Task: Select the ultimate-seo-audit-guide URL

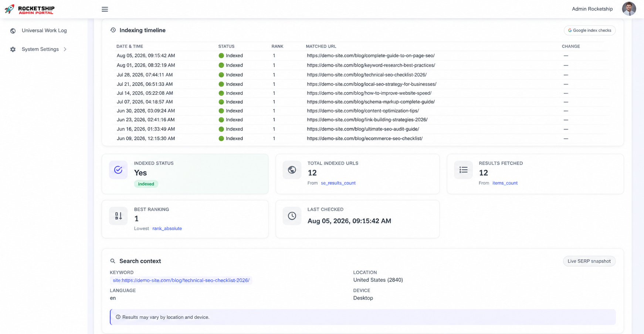Action: (363, 129)
